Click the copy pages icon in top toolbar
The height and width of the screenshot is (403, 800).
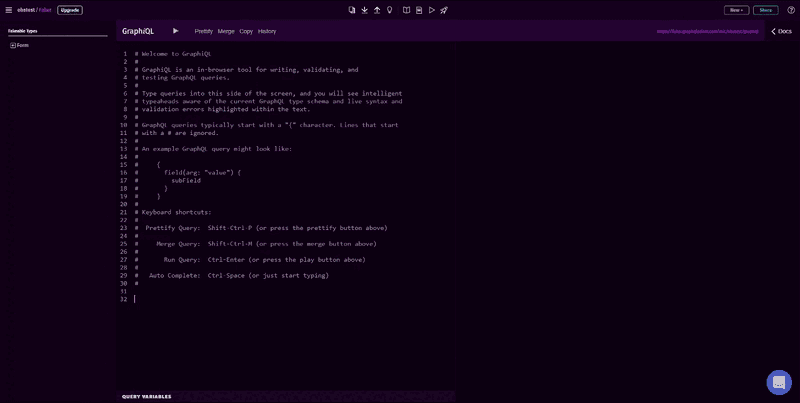(x=352, y=10)
